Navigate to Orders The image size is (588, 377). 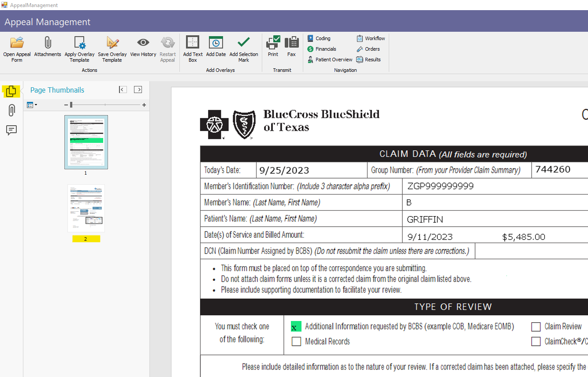point(368,49)
